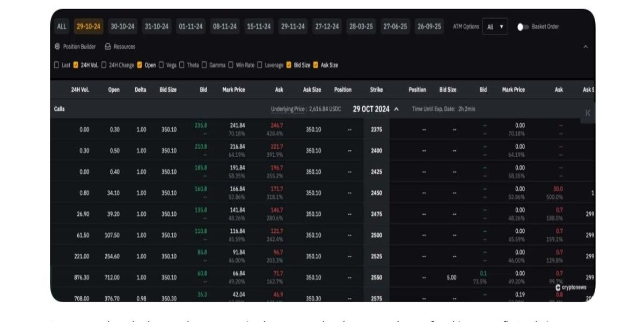644x322 pixels.
Task: Click 24H volume value 876.30
Action: point(82,277)
